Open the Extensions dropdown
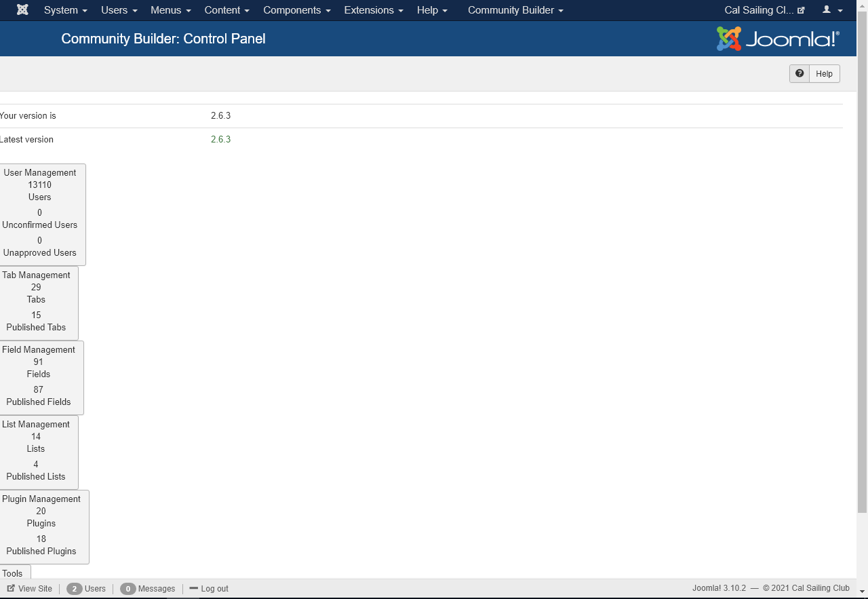This screenshot has width=868, height=599. pyautogui.click(x=374, y=10)
